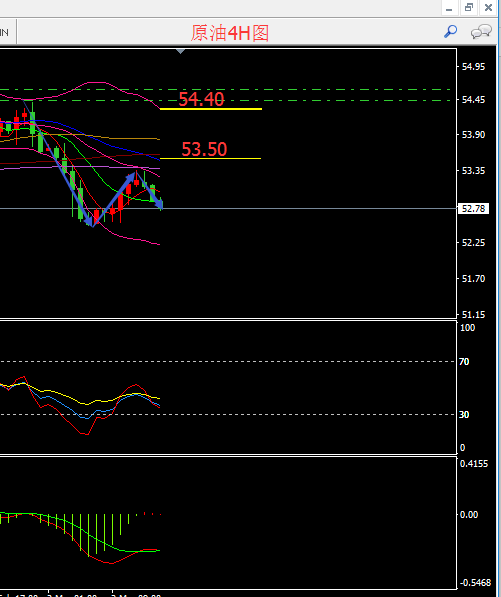Image resolution: width=501 pixels, height=597 pixels.
Task: Select the chart shift triangle marker
Action: [x=180, y=51]
